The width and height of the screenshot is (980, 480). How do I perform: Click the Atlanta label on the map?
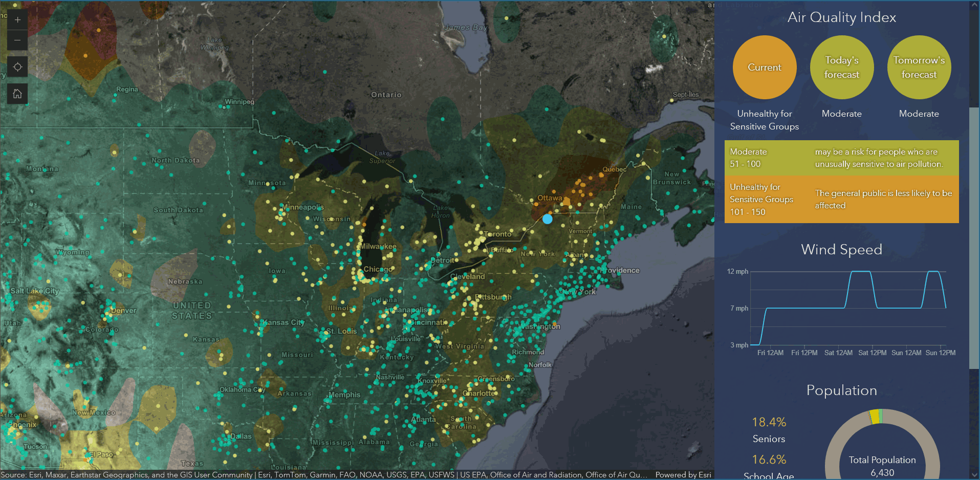[x=424, y=420]
